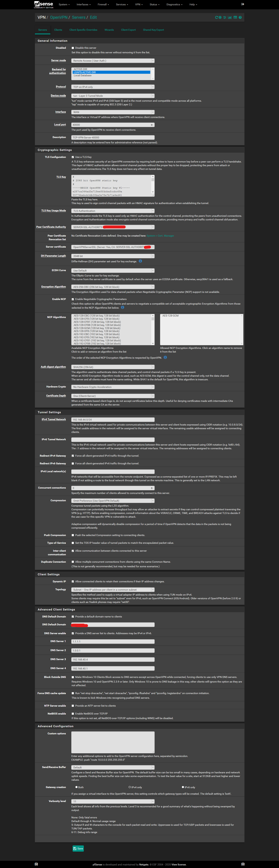This screenshot has width=279, height=868.
Task: Open the Server mode dropdown
Action: click(x=113, y=61)
